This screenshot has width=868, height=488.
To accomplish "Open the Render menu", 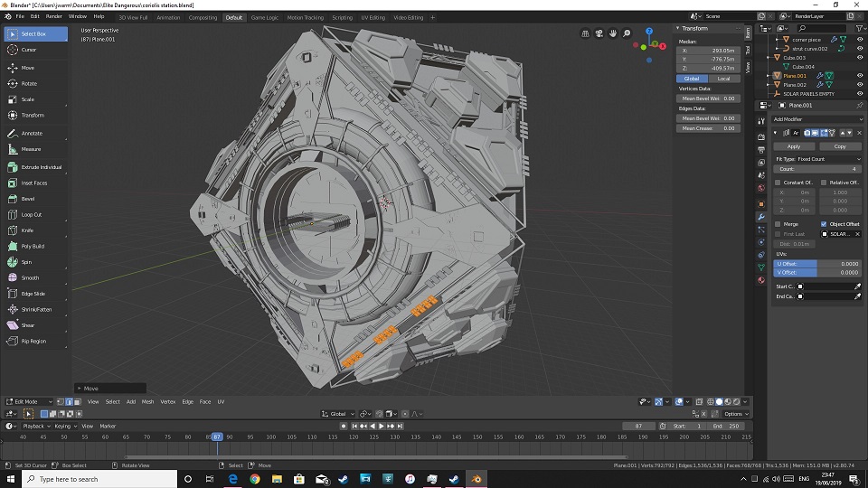I will point(53,16).
